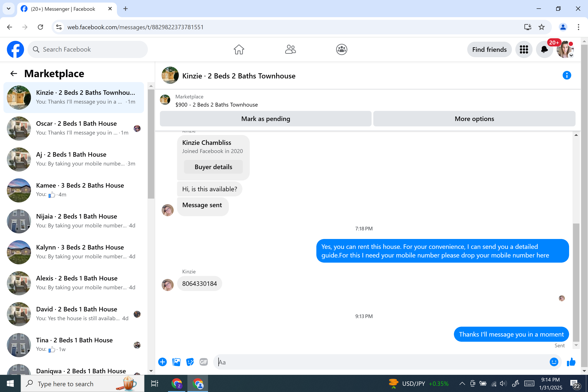Open more actions plus icon in composer
Screen dimensions: 588x392
point(162,362)
